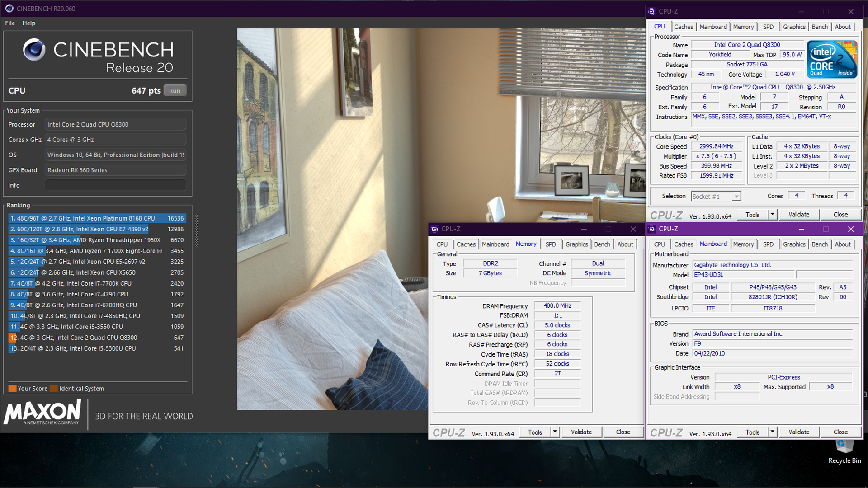Click the CPU-Z icon in the Memory window's title bar
868x488 pixels.
click(434, 229)
